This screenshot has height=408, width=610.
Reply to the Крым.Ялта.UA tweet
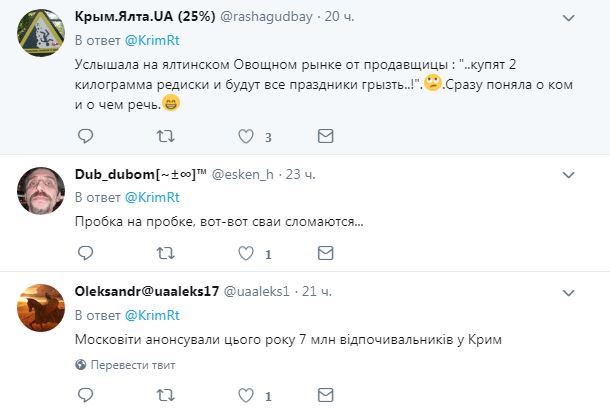[x=86, y=135]
